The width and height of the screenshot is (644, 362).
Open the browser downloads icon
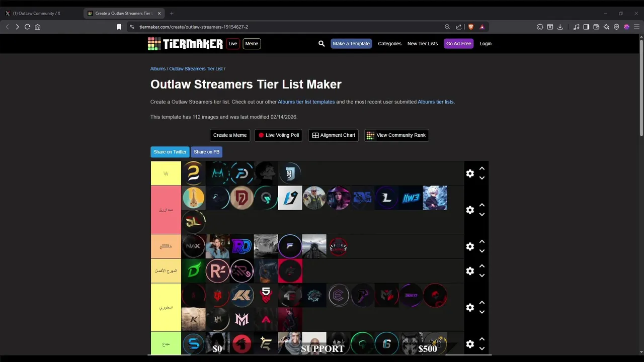560,27
